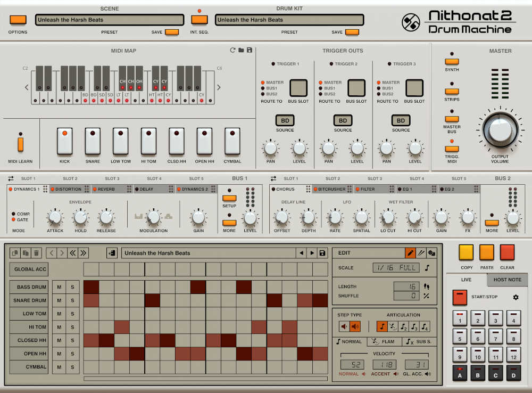Jump forward with double right arrows
Screen dimensions: 532x393
pos(83,253)
